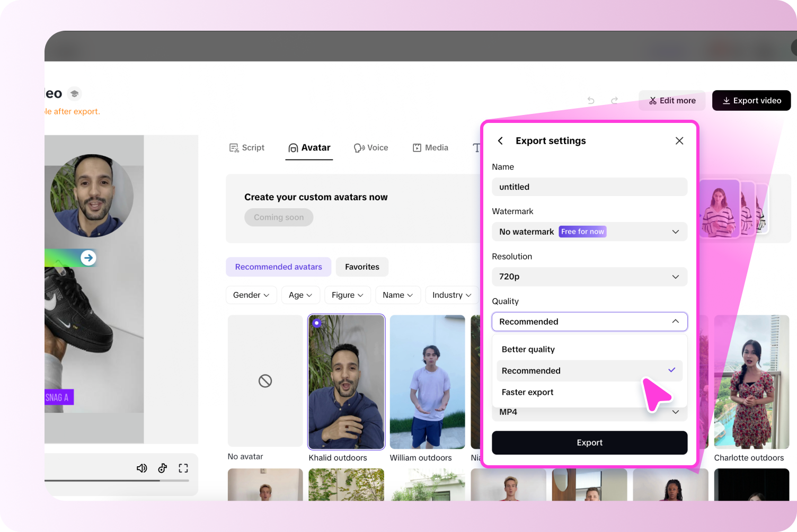Viewport: 797px width, 532px height.
Task: Select the Script tab icon
Action: pos(233,147)
